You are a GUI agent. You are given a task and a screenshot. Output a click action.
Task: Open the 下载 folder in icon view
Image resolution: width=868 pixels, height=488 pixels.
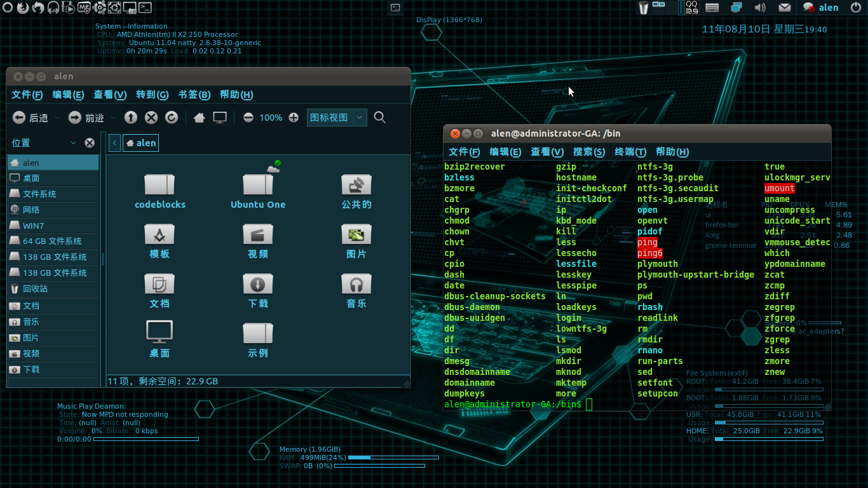(258, 289)
